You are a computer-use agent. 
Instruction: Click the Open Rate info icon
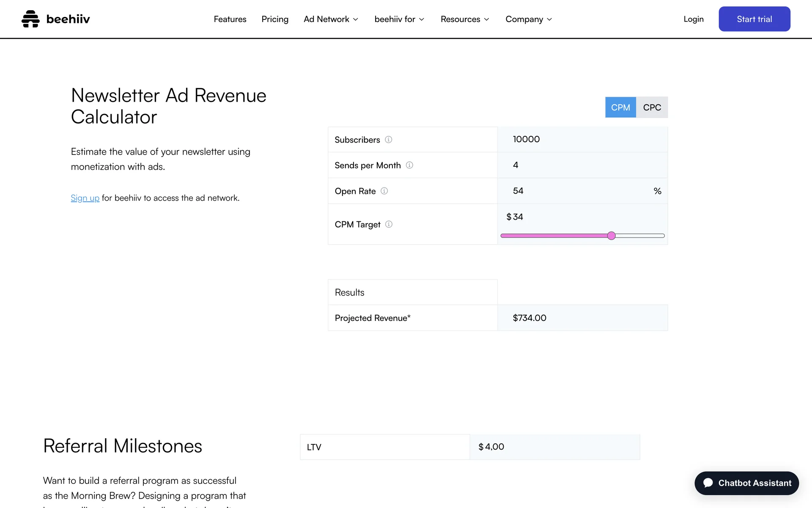[x=384, y=191]
